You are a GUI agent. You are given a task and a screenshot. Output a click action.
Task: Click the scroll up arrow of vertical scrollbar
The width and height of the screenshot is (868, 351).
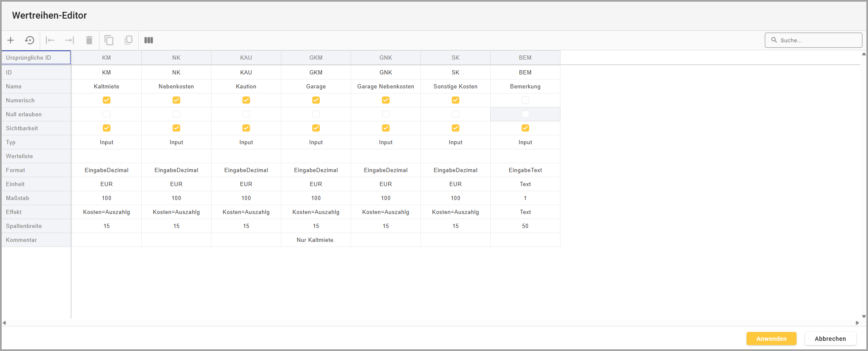[864, 54]
